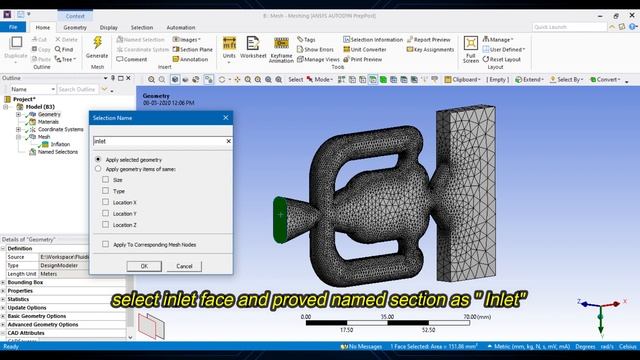Click the Quick Launch search box
This screenshot has height=360, width=640.
569,27
